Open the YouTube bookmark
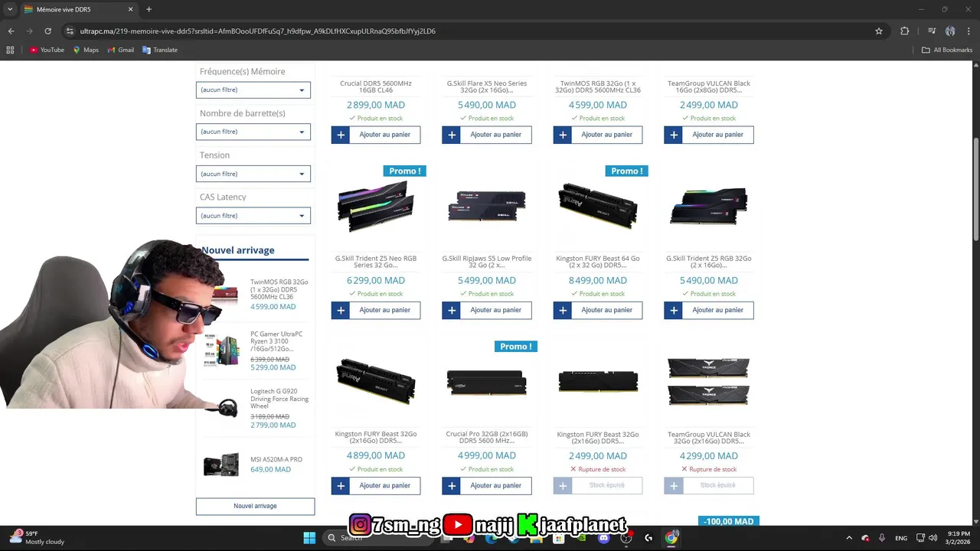The height and width of the screenshot is (551, 980). point(47,50)
